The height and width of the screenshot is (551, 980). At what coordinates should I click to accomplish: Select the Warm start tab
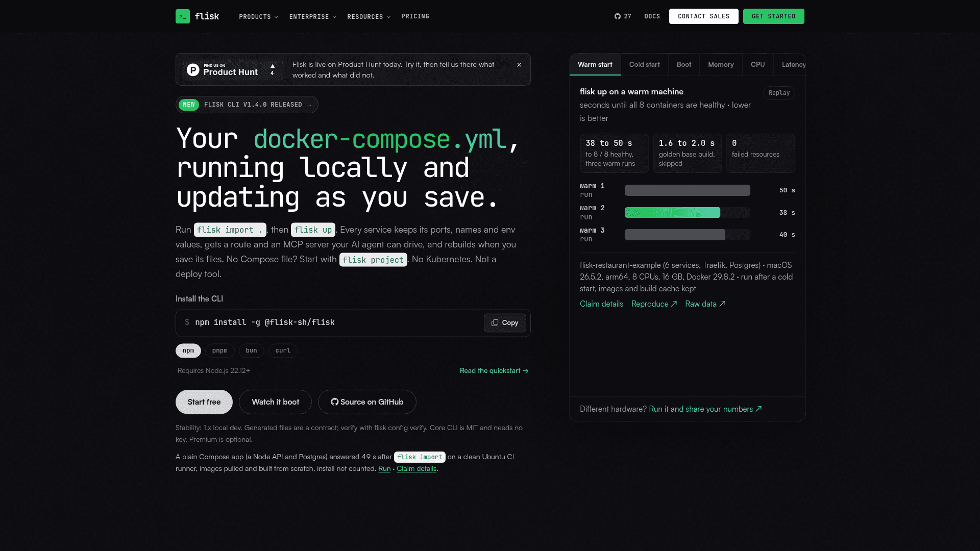click(x=595, y=65)
